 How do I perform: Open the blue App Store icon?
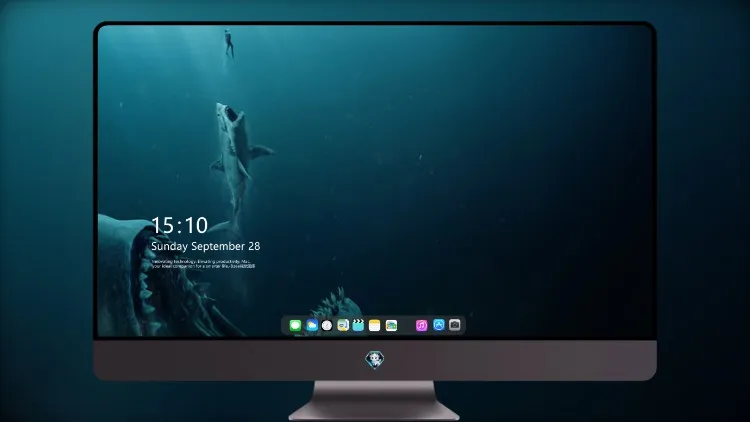pyautogui.click(x=439, y=325)
